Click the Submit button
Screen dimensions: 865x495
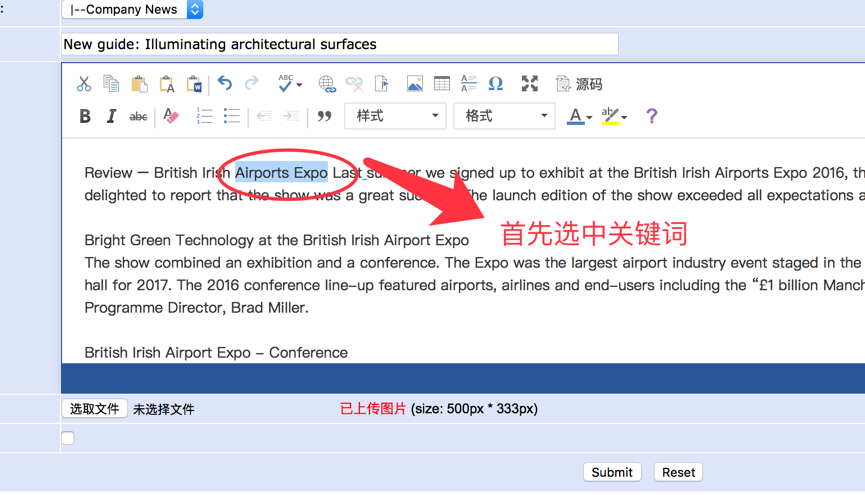tap(612, 472)
